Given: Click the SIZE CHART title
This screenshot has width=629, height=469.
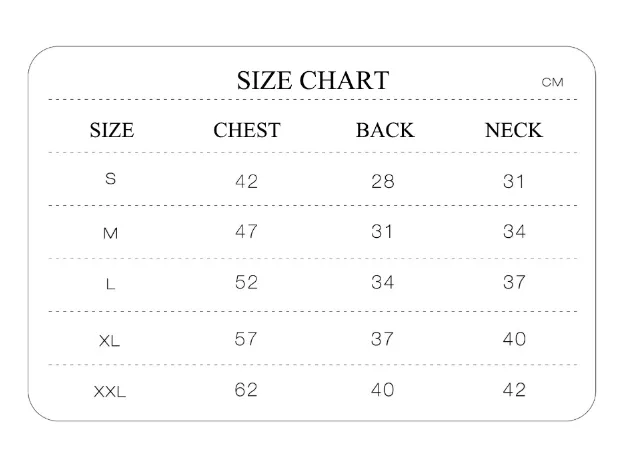Looking at the screenshot, I should 313,80.
